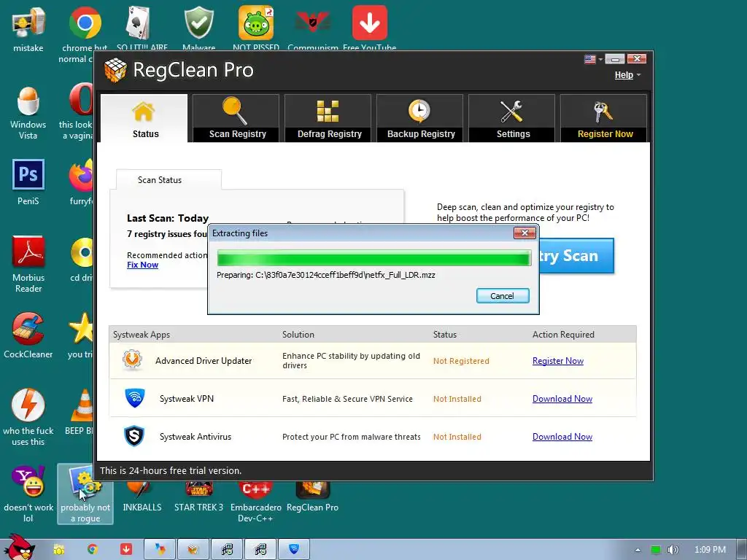Start the blue Registry Scan button
747x560 pixels.
click(x=576, y=256)
